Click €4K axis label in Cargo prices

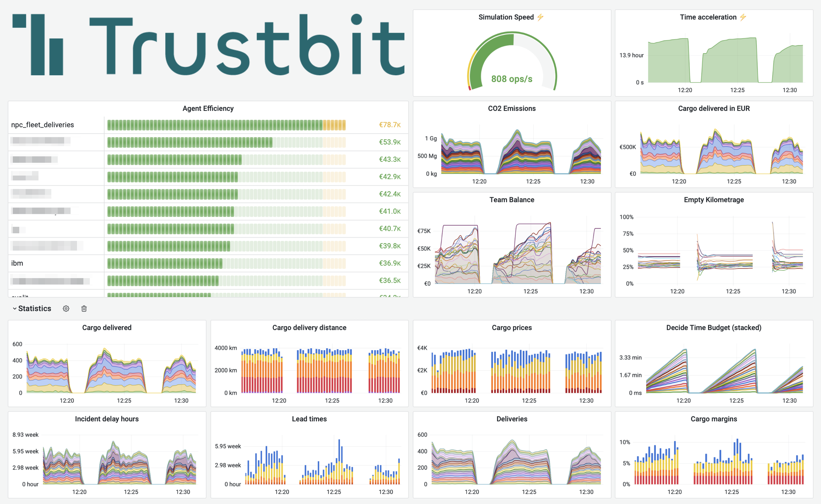tap(422, 348)
